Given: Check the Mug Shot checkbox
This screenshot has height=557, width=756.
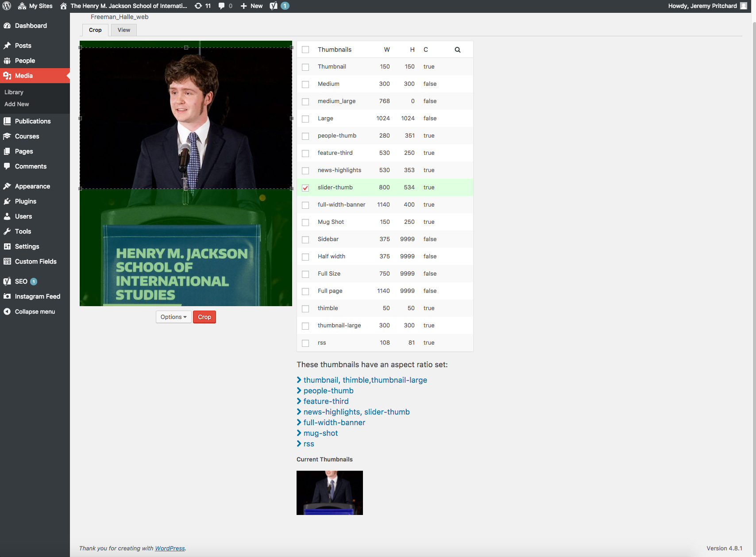Looking at the screenshot, I should (305, 223).
